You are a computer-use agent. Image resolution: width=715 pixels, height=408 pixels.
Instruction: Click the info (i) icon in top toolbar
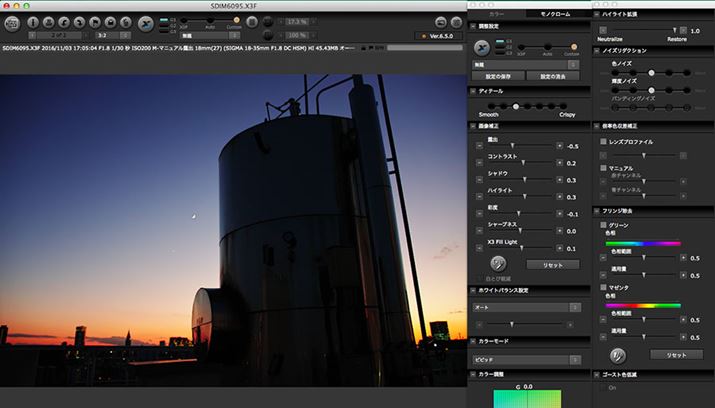point(33,22)
